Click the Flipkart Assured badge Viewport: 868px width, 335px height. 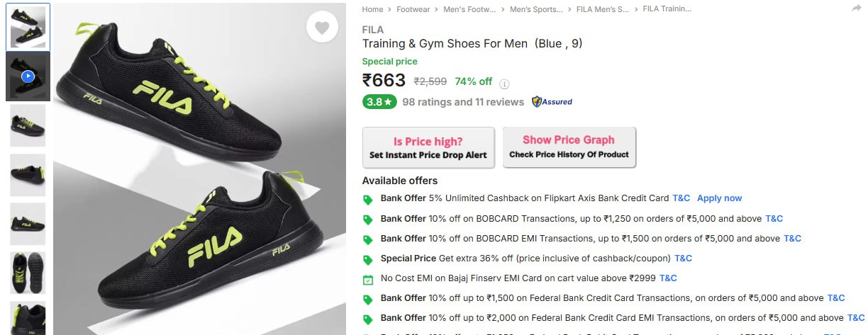pyautogui.click(x=552, y=102)
